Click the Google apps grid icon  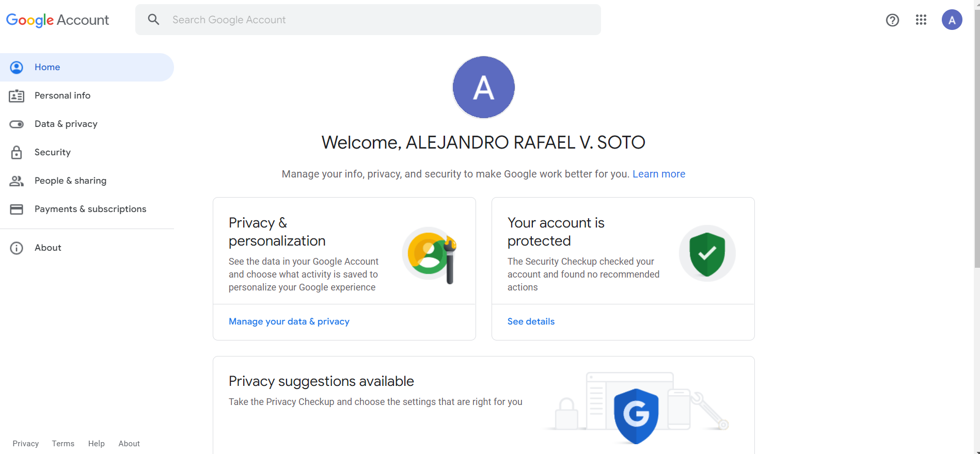921,20
